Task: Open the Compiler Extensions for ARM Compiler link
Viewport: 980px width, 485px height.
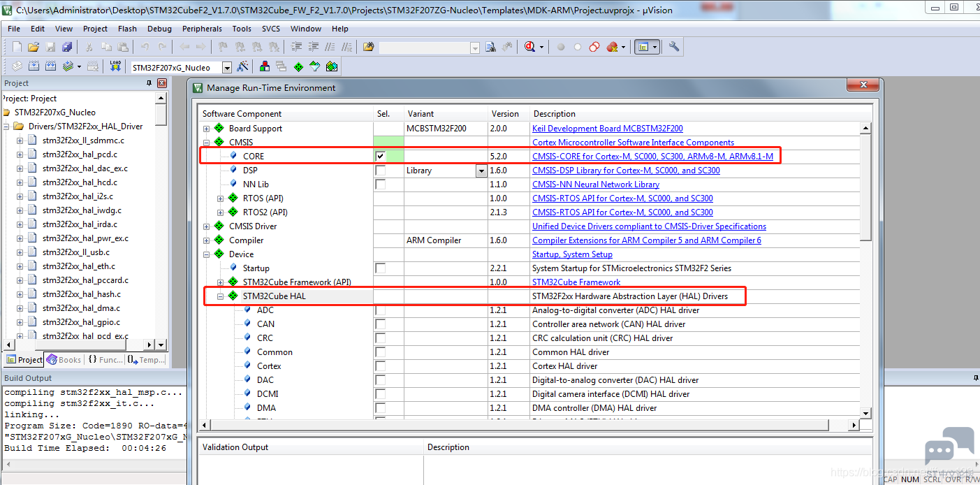Action: click(x=647, y=240)
